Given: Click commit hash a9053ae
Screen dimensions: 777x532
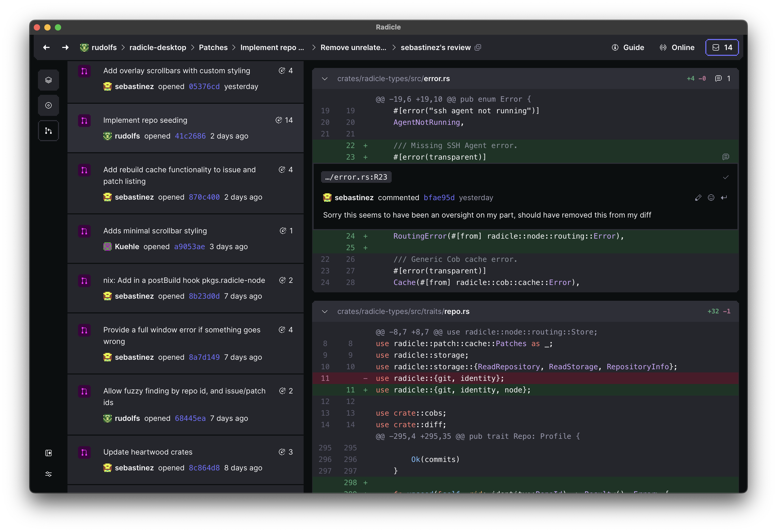Looking at the screenshot, I should [190, 247].
